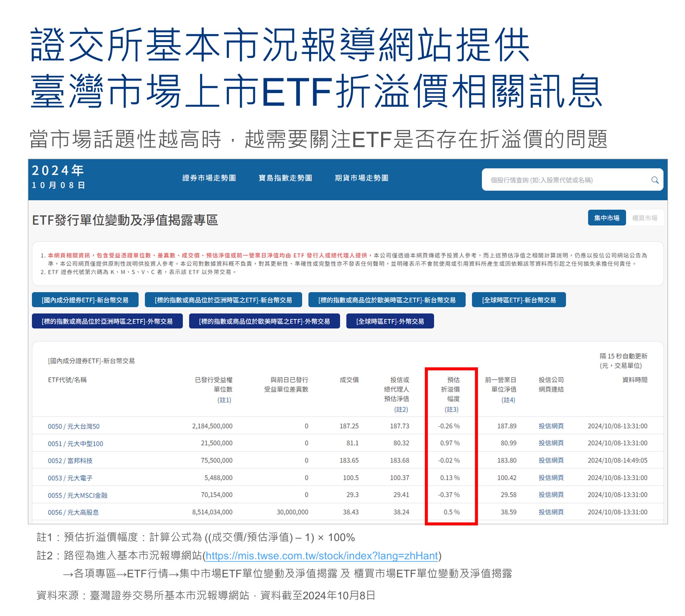
Task: Select 亞洲時區之ETF 外幣交易 button
Action: [107, 321]
